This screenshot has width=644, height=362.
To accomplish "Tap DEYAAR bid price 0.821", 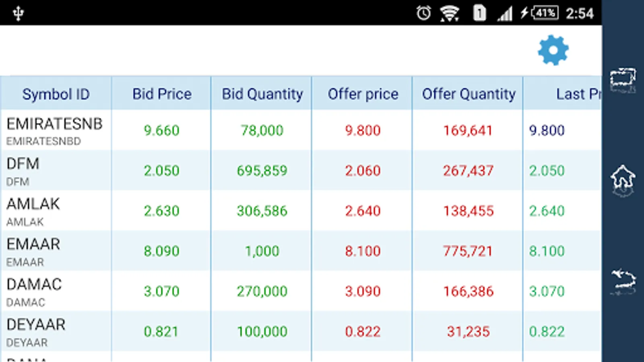I will [x=161, y=331].
